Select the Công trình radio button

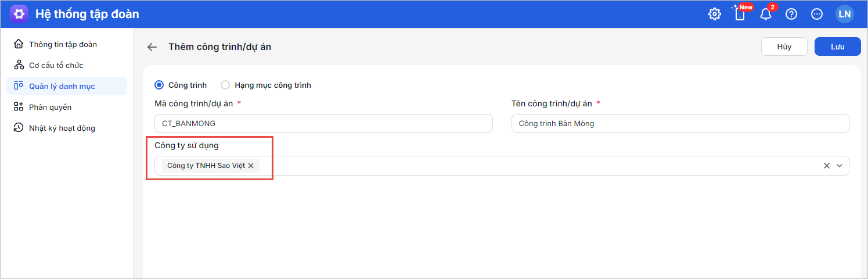click(159, 85)
